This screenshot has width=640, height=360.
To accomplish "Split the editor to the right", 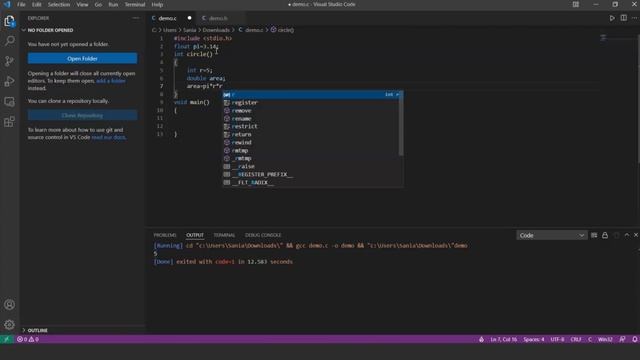I will coord(624,18).
